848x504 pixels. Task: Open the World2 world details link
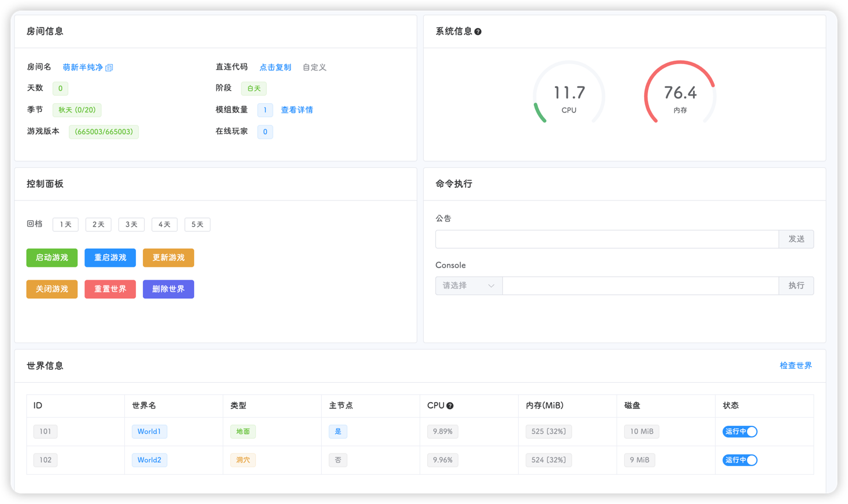coord(149,460)
